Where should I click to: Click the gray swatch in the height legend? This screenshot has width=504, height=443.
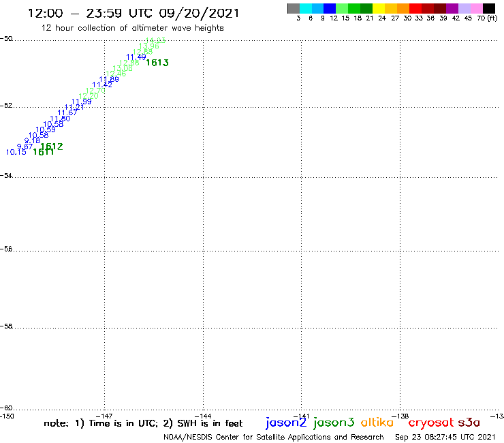(x=294, y=8)
